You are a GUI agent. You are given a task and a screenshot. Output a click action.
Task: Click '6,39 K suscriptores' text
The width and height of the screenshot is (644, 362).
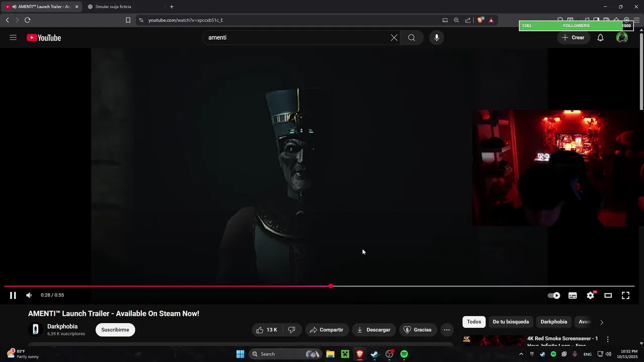(x=66, y=334)
